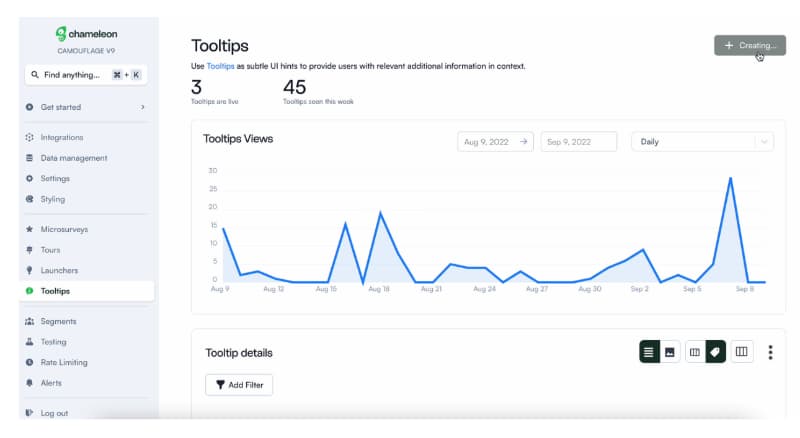800x438 pixels.
Task: Click the Creating... button
Action: pyautogui.click(x=749, y=45)
